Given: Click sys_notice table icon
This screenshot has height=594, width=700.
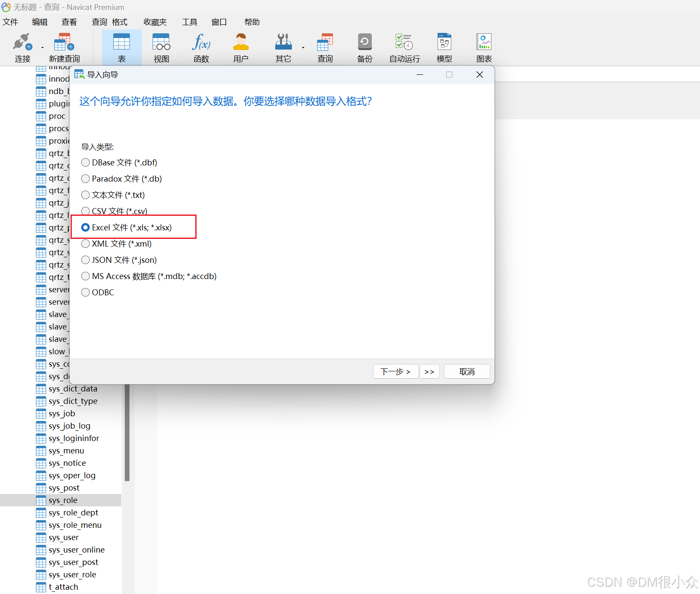Looking at the screenshot, I should (41, 464).
